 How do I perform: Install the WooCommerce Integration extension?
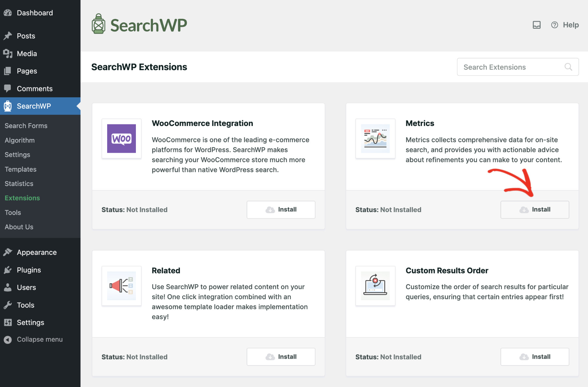(281, 209)
